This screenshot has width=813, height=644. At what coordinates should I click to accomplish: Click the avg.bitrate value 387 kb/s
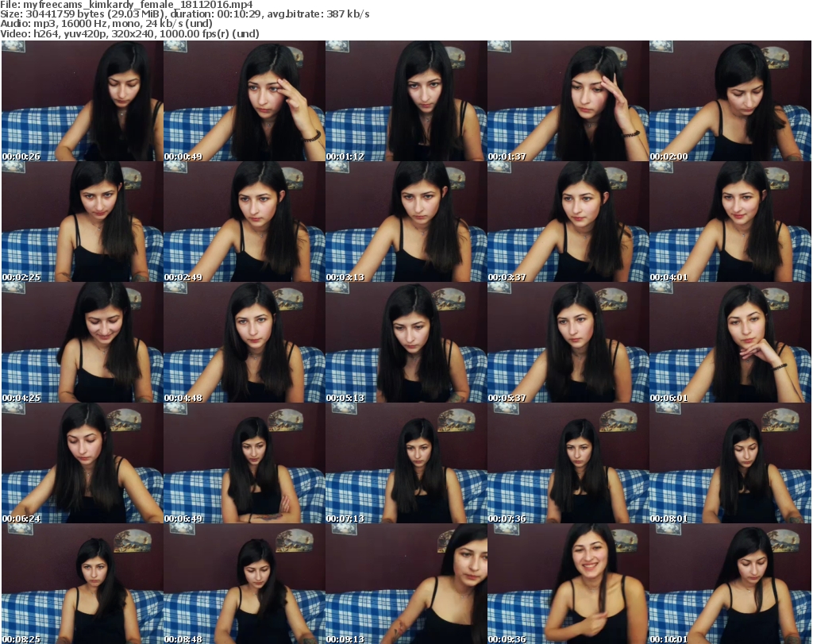point(348,14)
